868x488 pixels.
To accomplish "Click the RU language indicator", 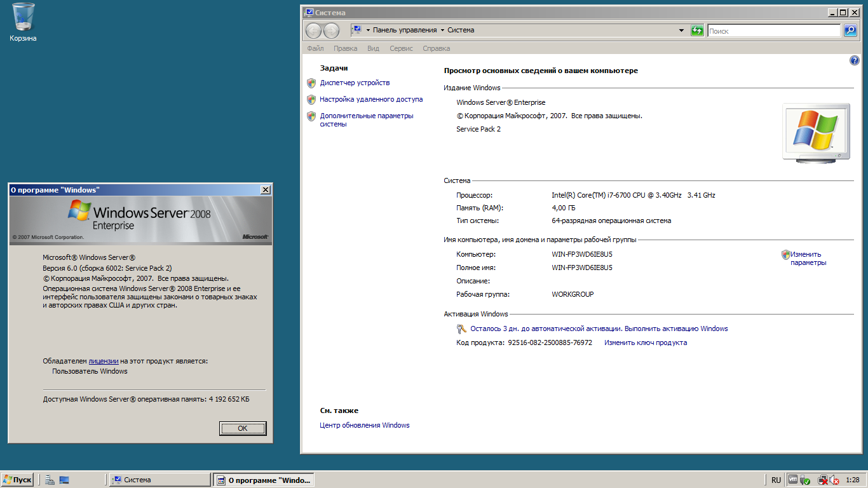I will [776, 480].
